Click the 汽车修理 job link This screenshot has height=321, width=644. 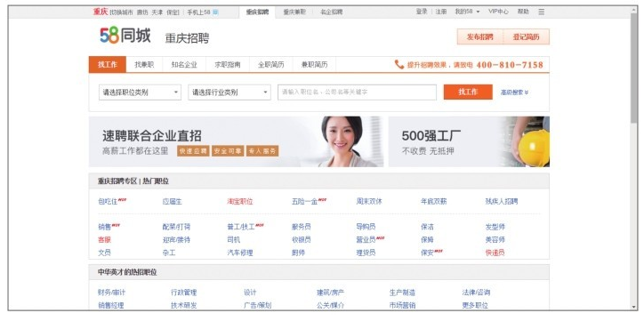tap(240, 253)
